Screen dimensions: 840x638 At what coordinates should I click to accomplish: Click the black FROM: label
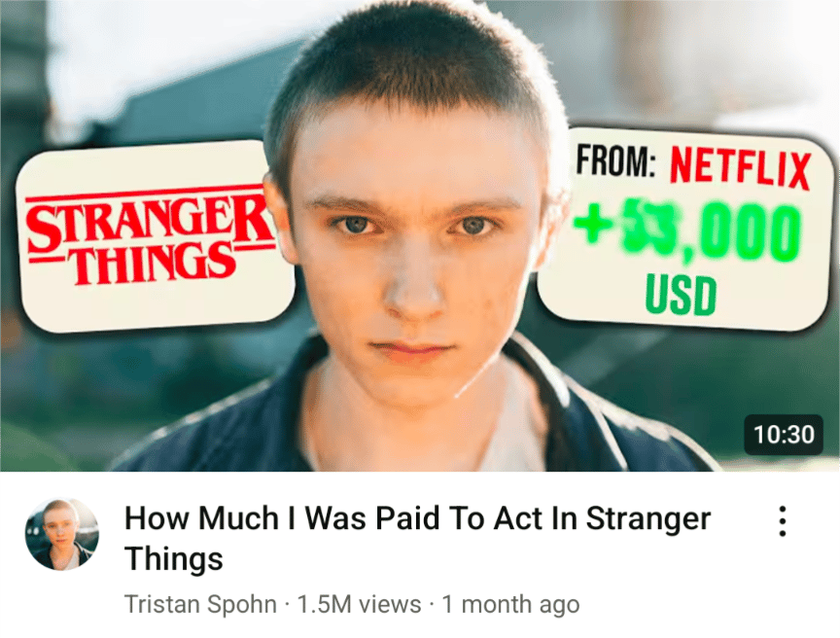[615, 160]
